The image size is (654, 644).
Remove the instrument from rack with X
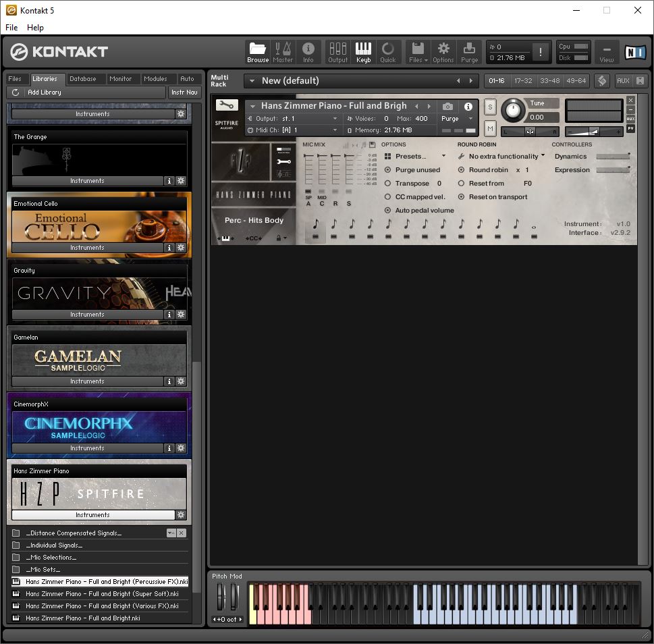[630, 100]
